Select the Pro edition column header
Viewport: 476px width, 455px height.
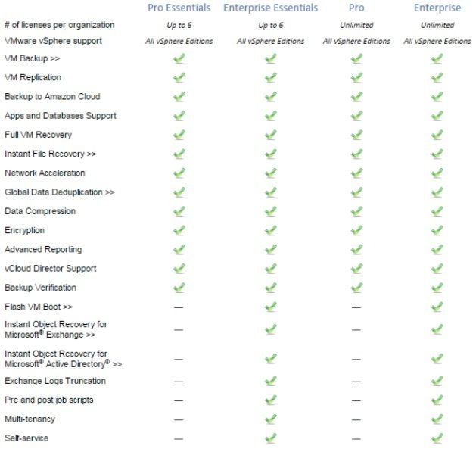(356, 8)
